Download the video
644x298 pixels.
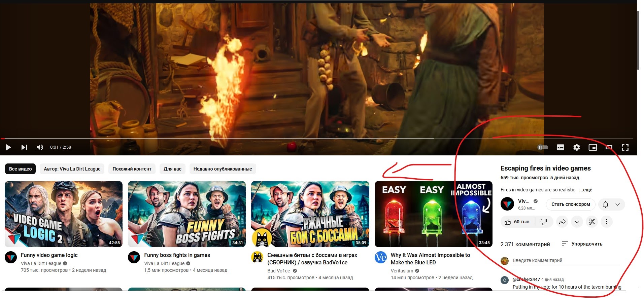point(577,222)
